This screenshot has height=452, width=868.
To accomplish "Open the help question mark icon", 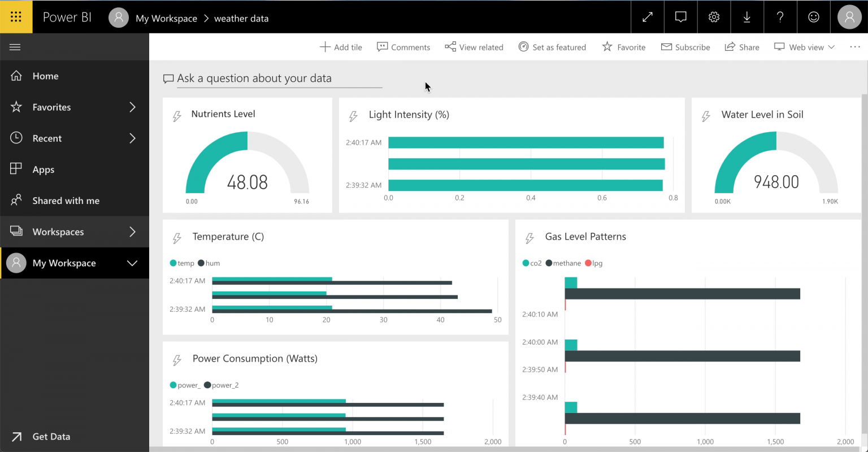I will (780, 17).
